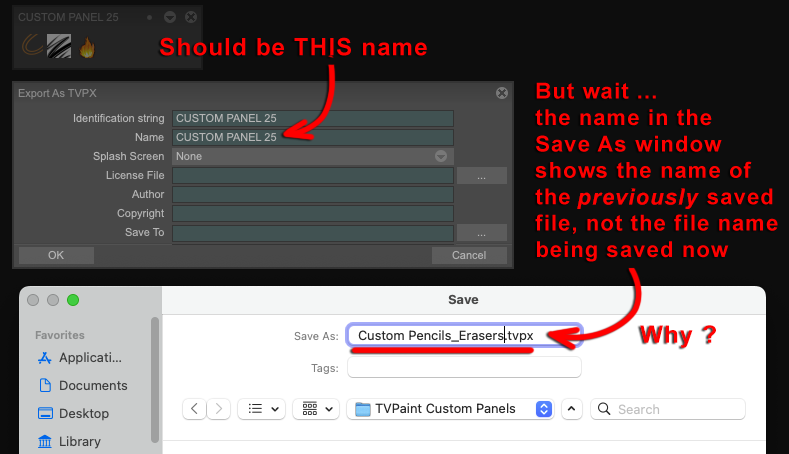
Task: Click into the Tags field
Action: (464, 367)
